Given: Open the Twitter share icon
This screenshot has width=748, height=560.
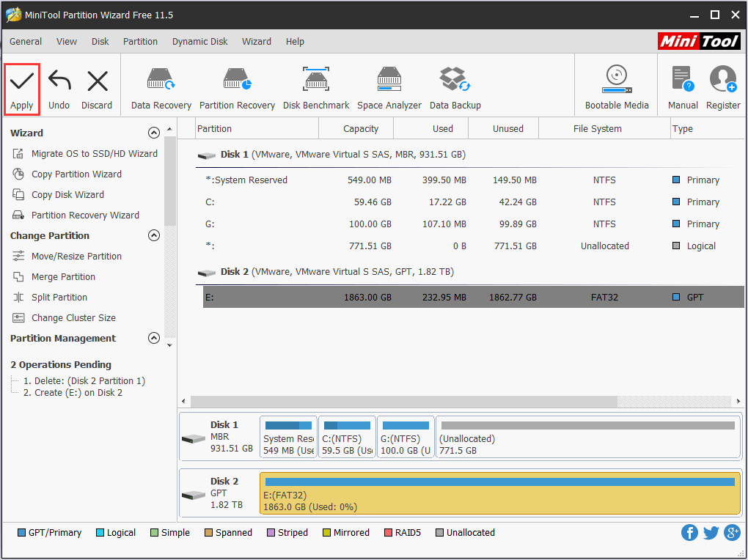Looking at the screenshot, I should pos(711,532).
